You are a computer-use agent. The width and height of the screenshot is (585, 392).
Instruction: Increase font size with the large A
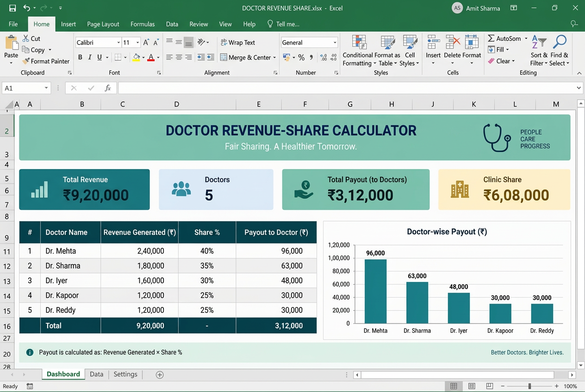(146, 43)
